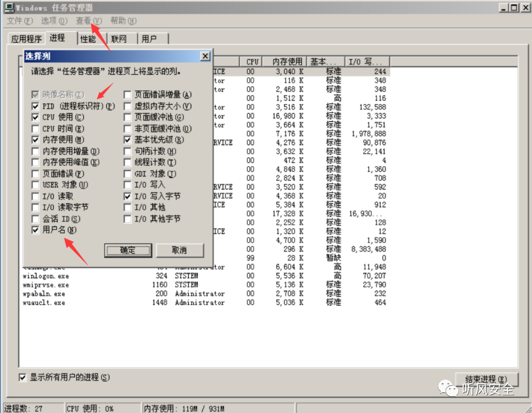Enable 会话 ID checkbox

35,219
